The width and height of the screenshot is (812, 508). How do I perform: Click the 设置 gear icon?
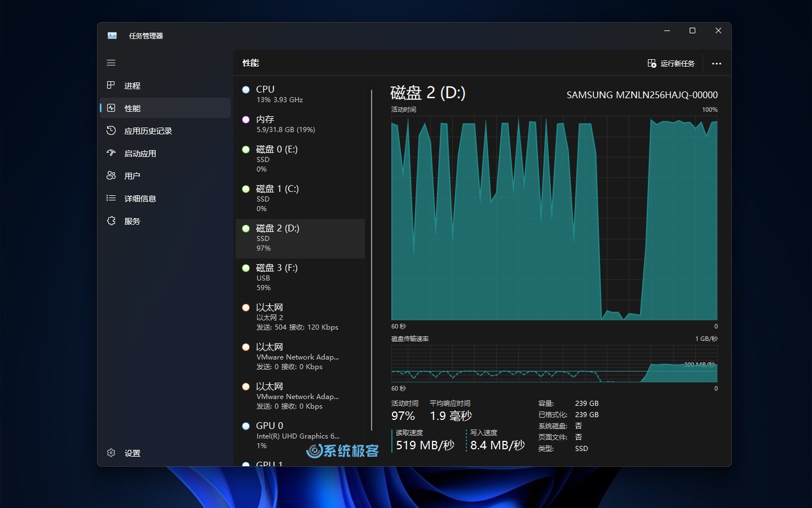point(111,453)
